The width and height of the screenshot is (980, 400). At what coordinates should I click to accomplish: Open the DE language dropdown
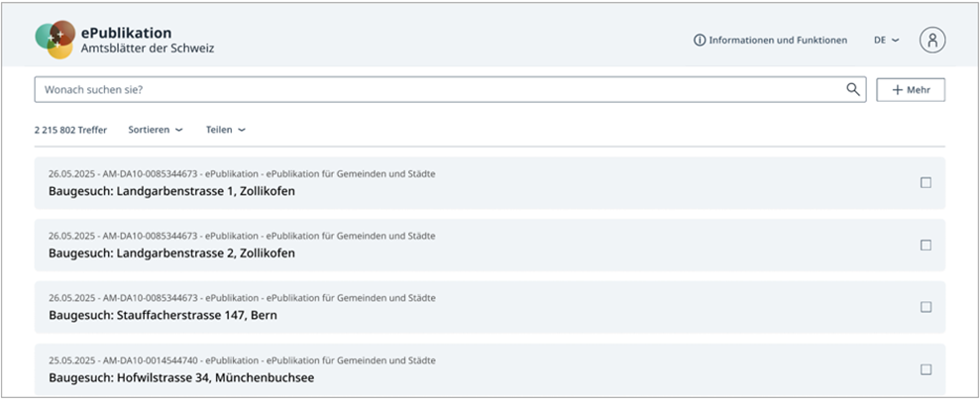[886, 41]
